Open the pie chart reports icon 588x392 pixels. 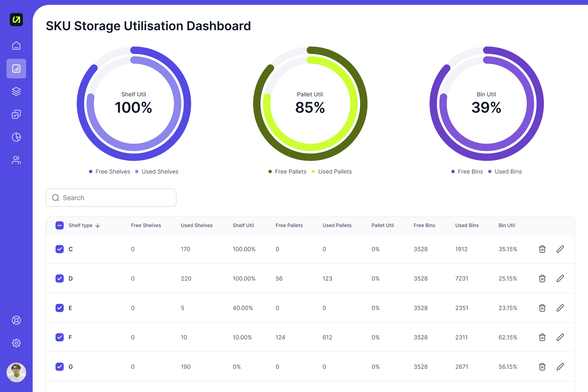[16, 137]
